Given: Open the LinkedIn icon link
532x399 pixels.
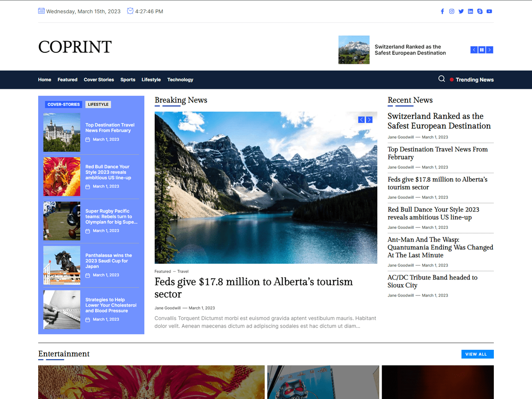Looking at the screenshot, I should tap(470, 12).
